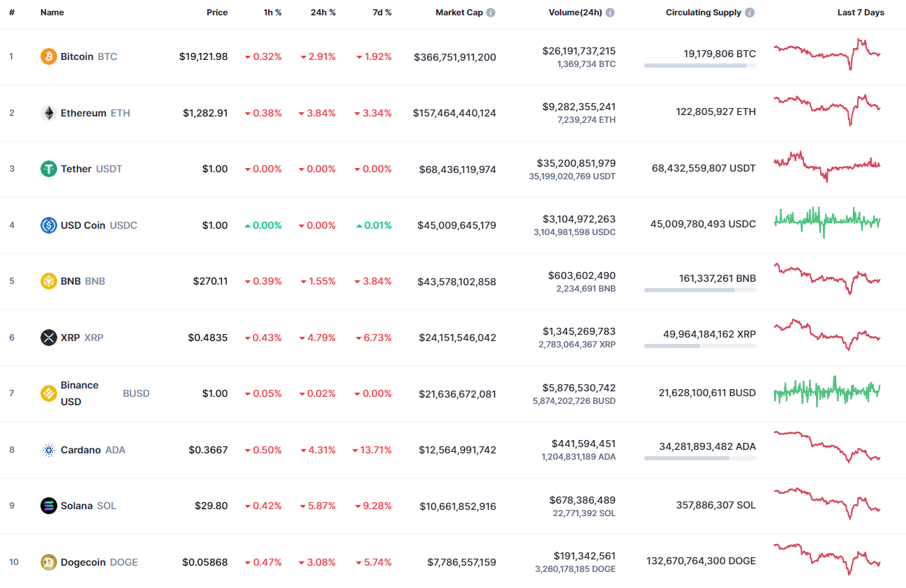The image size is (906, 588).
Task: Click the Solana coin logo
Action: (48, 505)
